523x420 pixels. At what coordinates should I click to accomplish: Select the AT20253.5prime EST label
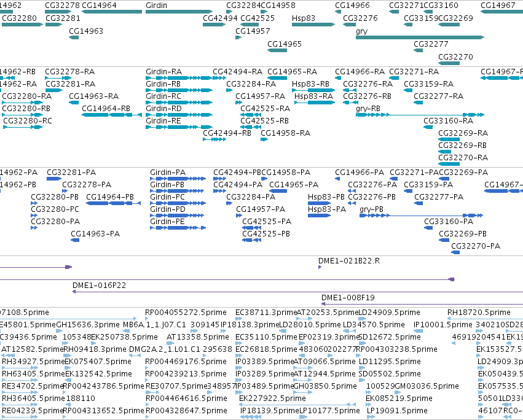pyautogui.click(x=327, y=313)
